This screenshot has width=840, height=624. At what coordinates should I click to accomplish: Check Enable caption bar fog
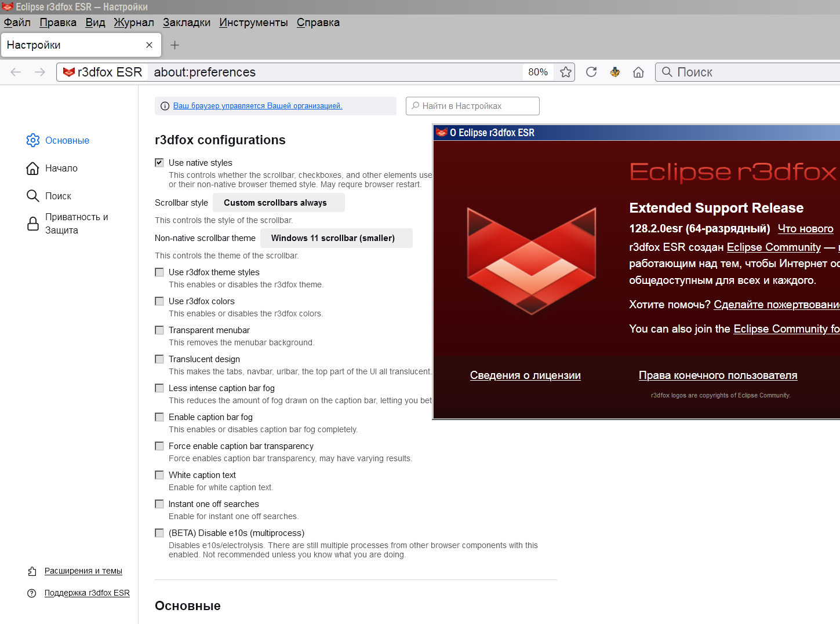(x=159, y=417)
